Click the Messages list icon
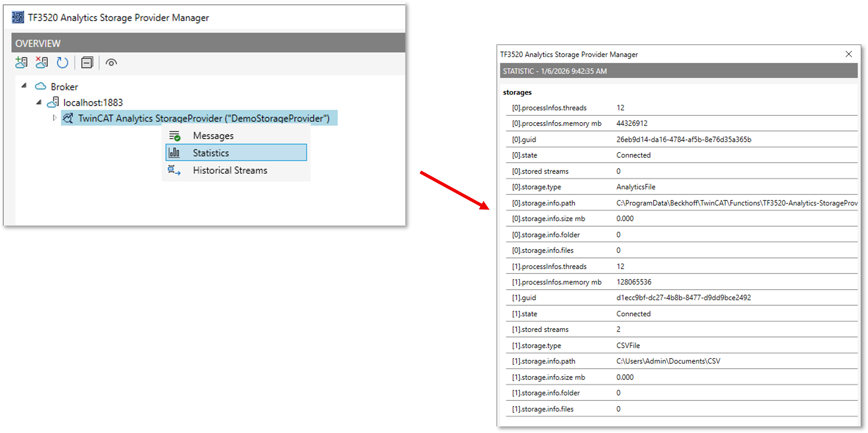Screen dimensions: 868x433 point(175,136)
